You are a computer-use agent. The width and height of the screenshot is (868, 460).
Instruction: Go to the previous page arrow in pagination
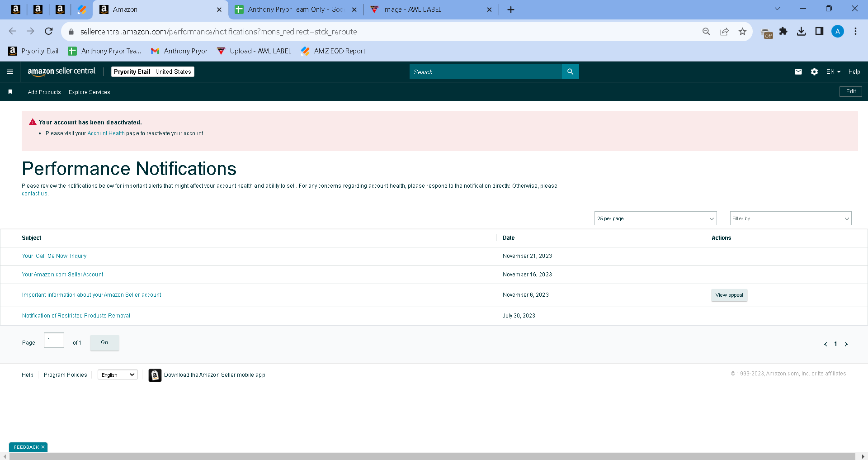(x=826, y=344)
